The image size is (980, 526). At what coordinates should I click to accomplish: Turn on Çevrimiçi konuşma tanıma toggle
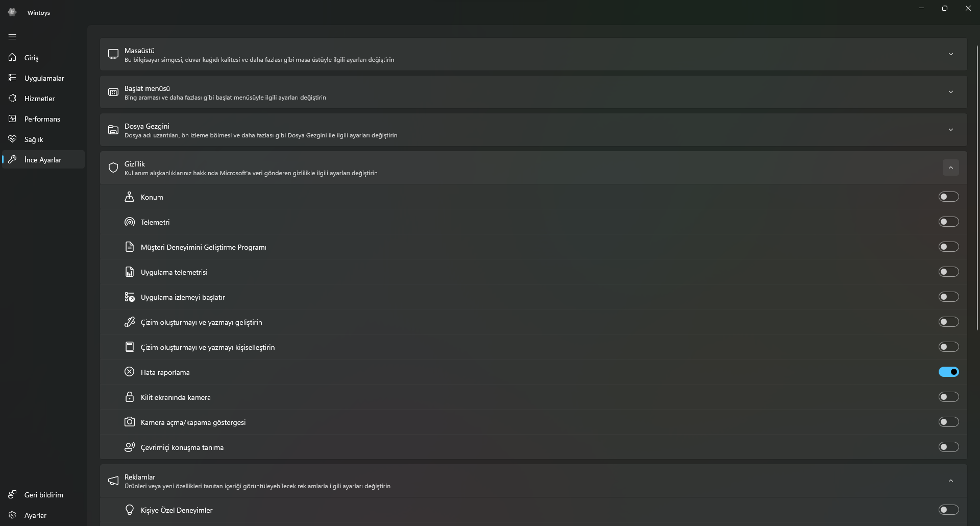click(948, 447)
